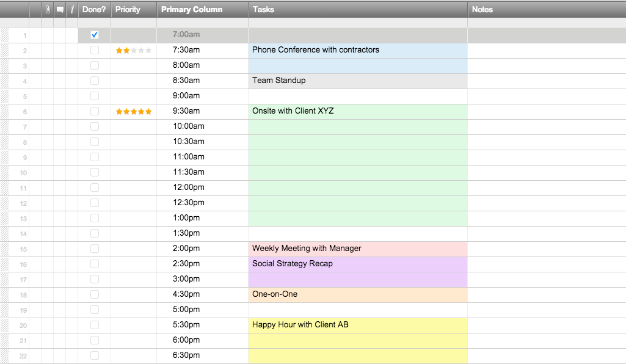
Task: Click the third star in 9:30am row
Action: [134, 112]
